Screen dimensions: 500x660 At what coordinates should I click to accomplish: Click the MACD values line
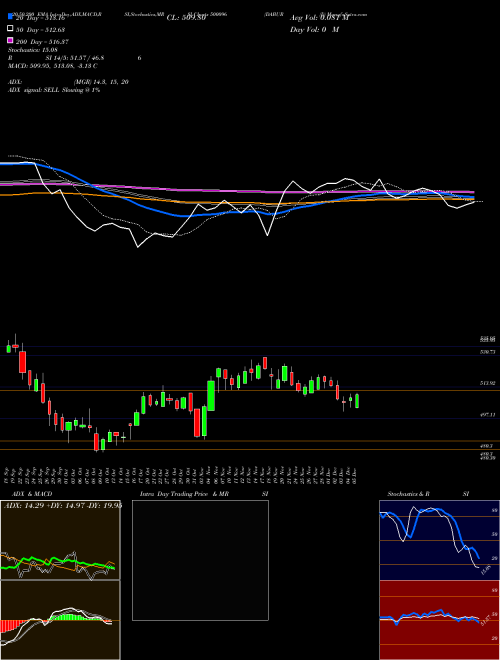point(53,66)
